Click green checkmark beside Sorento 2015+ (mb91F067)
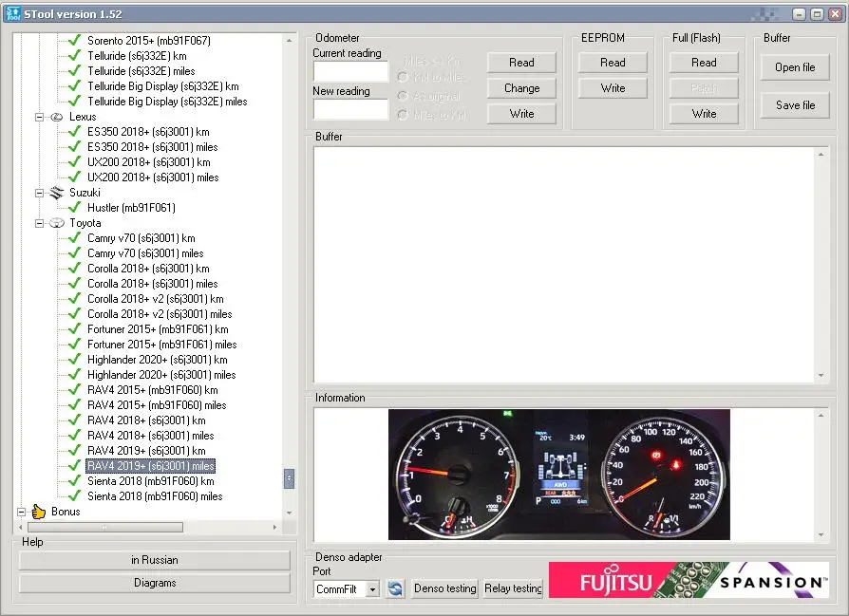This screenshot has height=616, width=849. [x=75, y=40]
